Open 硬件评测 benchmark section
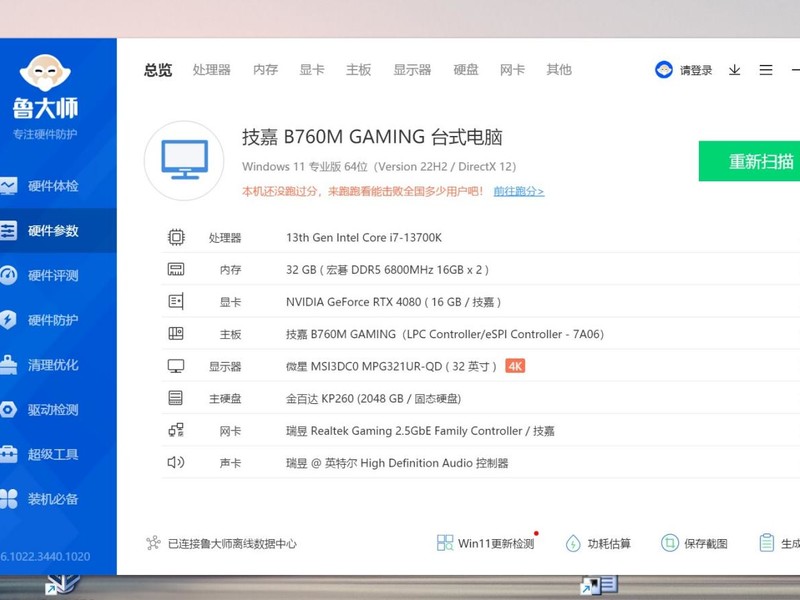Image resolution: width=800 pixels, height=600 pixels. (53, 276)
